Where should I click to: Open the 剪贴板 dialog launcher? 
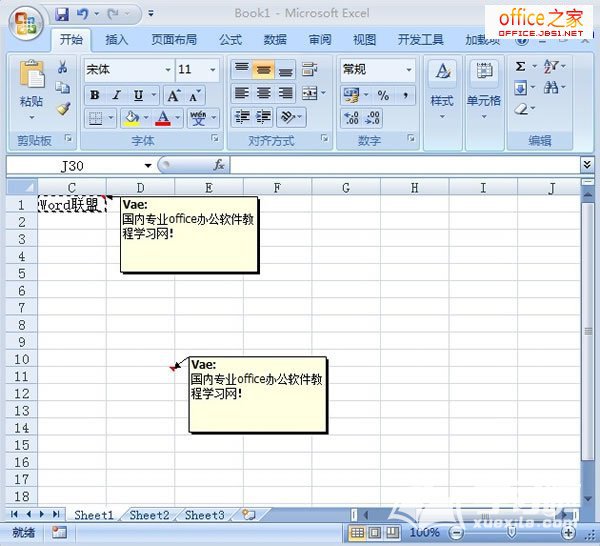68,138
